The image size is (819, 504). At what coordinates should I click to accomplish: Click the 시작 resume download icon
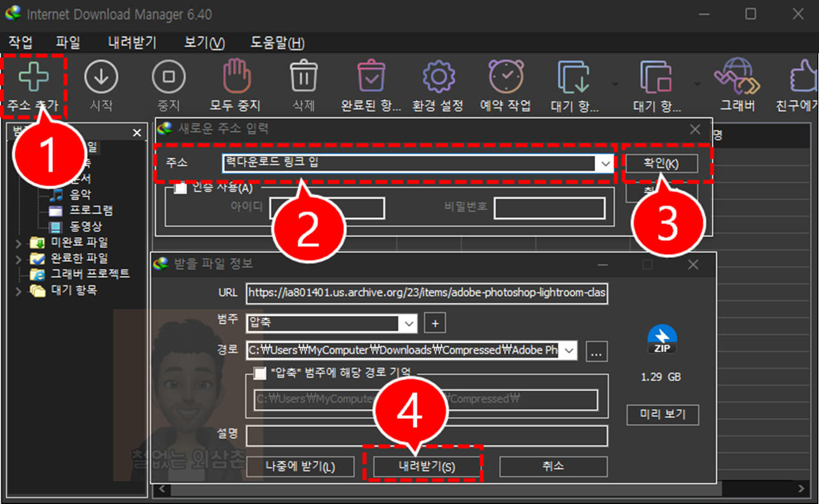point(102,77)
